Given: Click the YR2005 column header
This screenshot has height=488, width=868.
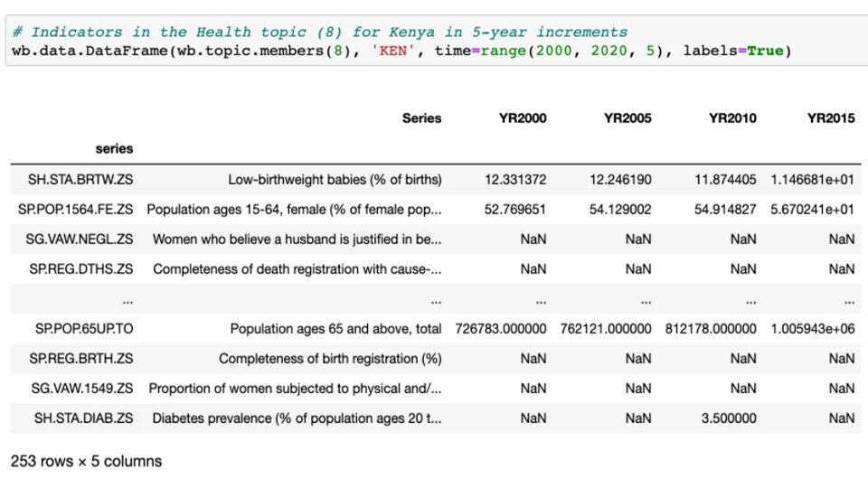Looking at the screenshot, I should tap(627, 118).
